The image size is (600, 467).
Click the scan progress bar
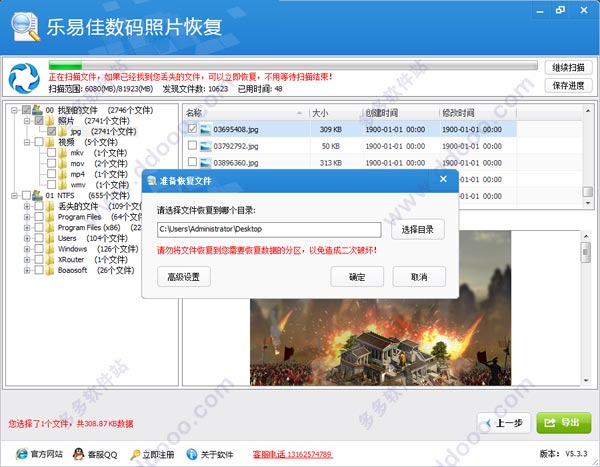tap(293, 65)
